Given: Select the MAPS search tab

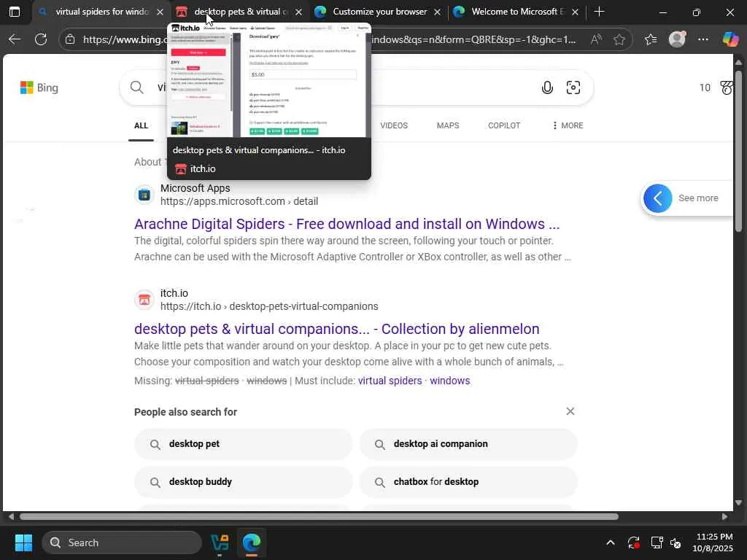Looking at the screenshot, I should (x=448, y=125).
